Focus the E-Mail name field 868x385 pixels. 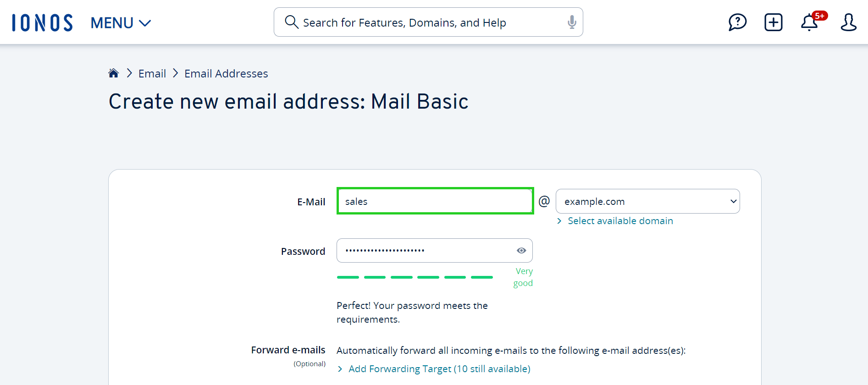click(x=435, y=201)
